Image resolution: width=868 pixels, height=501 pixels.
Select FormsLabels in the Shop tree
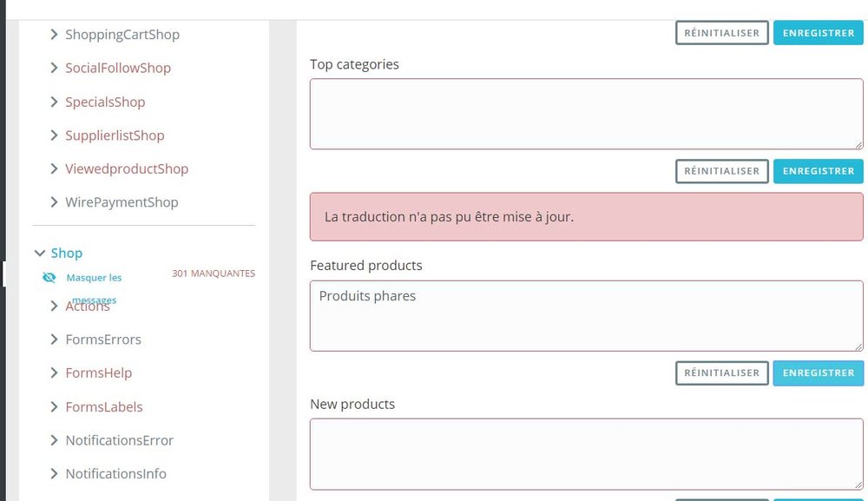click(103, 407)
